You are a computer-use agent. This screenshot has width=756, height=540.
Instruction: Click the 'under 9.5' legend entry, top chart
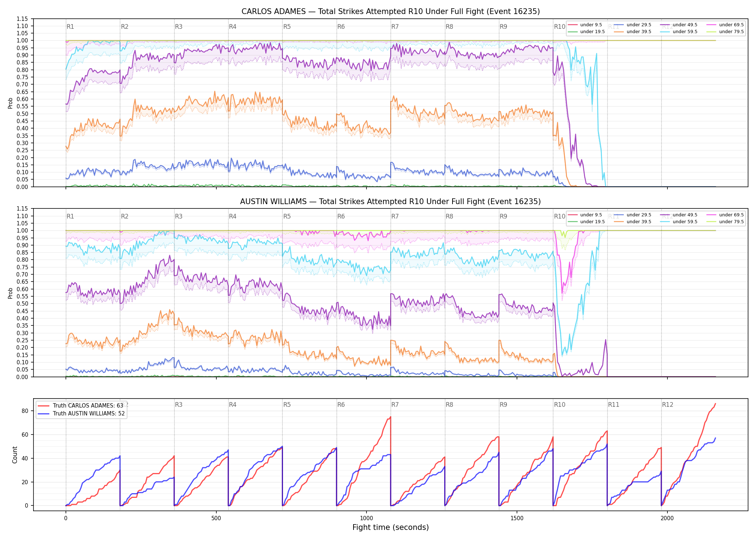[x=585, y=25]
